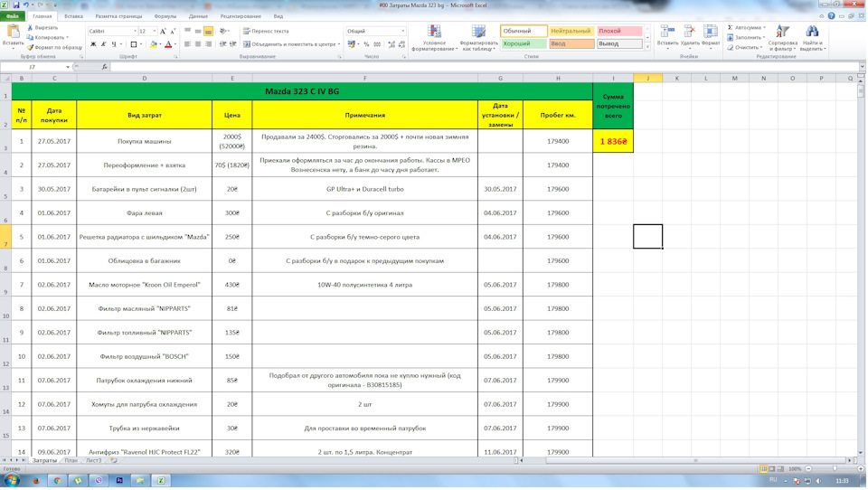
Task: Click the Save icon in quick access toolbar
Action: 16,5
